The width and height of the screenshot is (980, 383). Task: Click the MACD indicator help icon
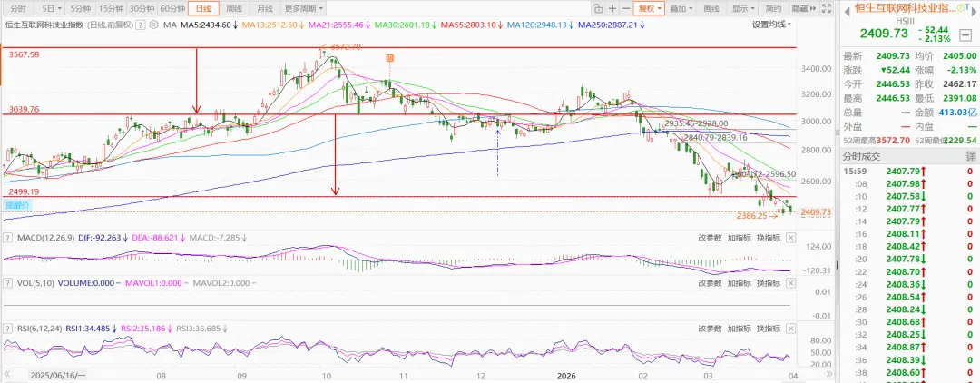(x=7, y=238)
